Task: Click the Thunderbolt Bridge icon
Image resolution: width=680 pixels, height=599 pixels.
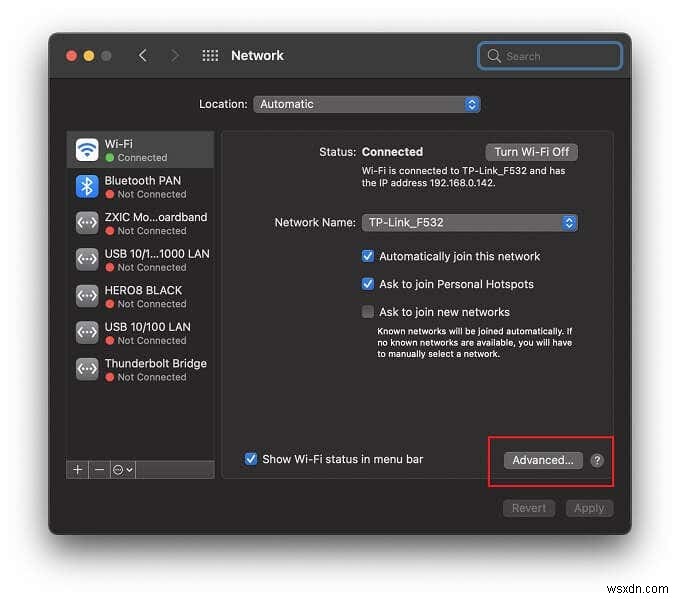Action: pyautogui.click(x=87, y=369)
